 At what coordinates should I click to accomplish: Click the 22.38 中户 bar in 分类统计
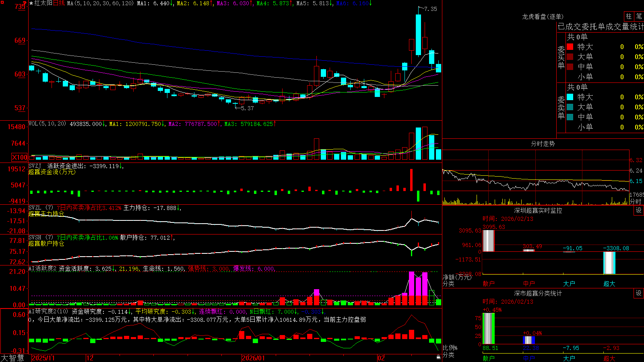[529, 340]
